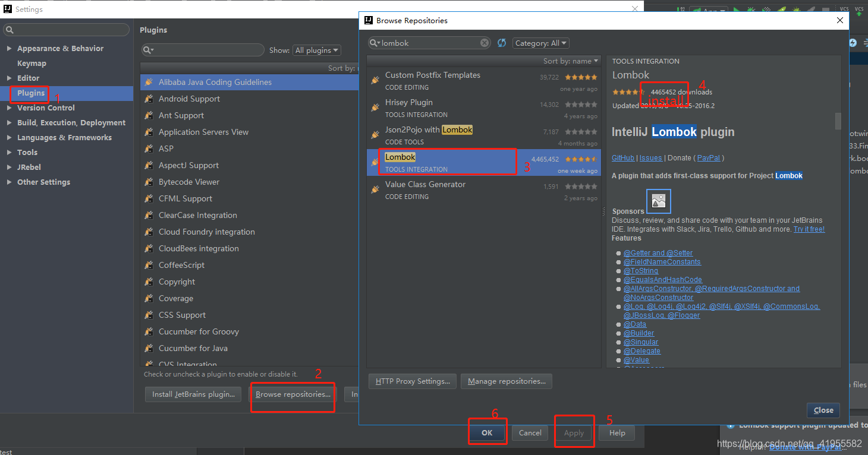Click Manage repositories... button

tap(507, 381)
